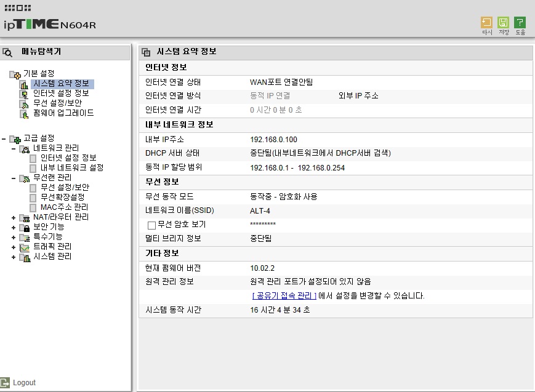The width and height of the screenshot is (535, 392).
Task: Click the 보안 기능 lock icon
Action: click(x=25, y=228)
